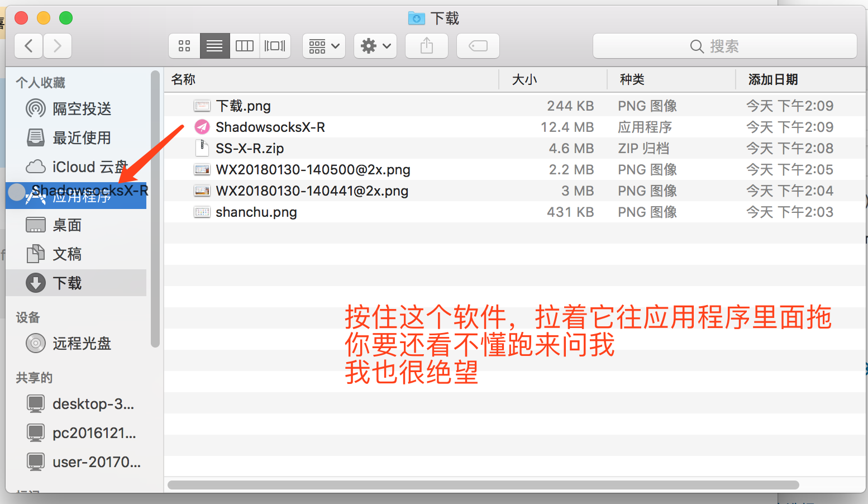868x504 pixels.
Task: Open Downloads (下载) in sidebar
Action: click(76, 283)
